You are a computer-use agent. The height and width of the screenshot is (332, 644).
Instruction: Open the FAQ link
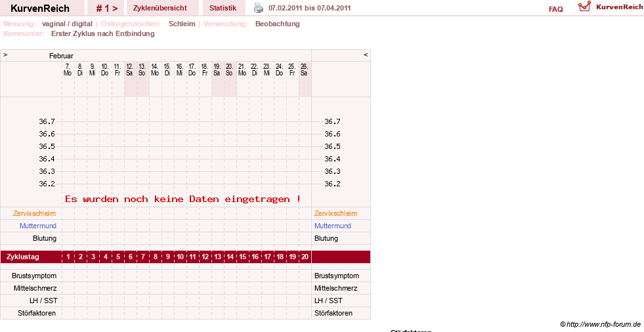pos(555,9)
